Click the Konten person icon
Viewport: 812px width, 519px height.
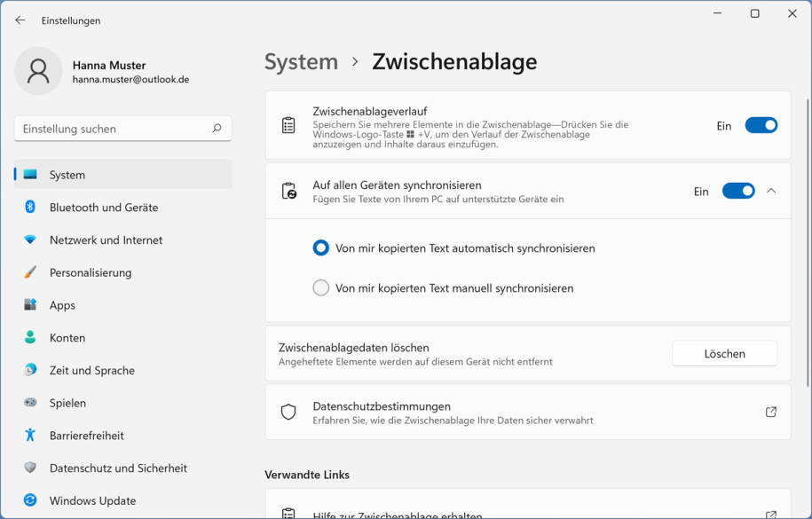pyautogui.click(x=30, y=337)
